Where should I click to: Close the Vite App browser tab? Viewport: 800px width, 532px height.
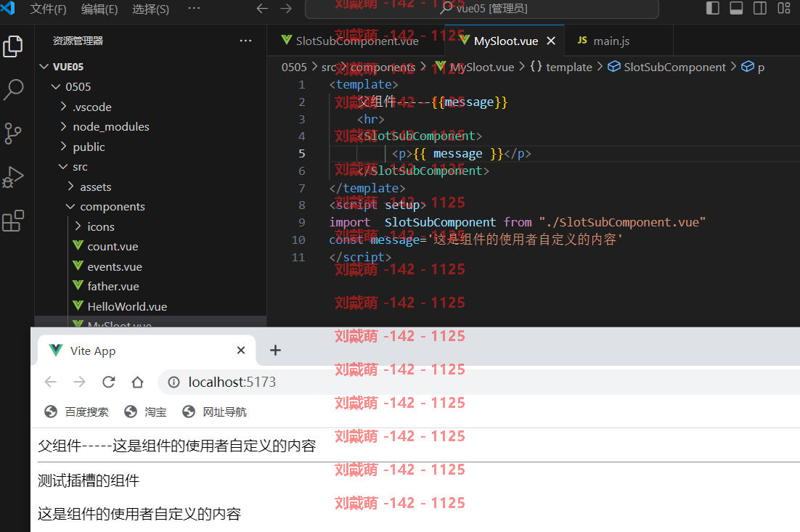tap(241, 351)
